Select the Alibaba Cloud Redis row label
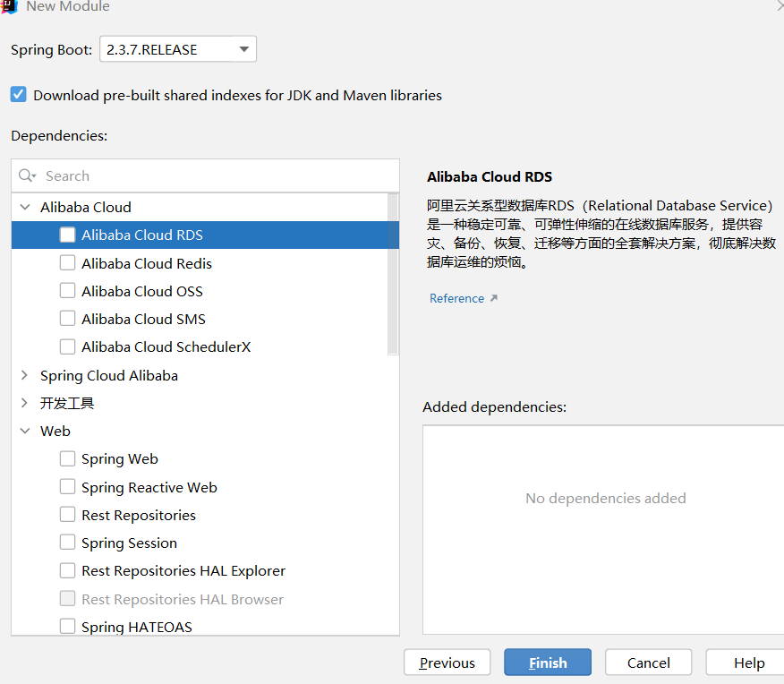 coord(147,263)
